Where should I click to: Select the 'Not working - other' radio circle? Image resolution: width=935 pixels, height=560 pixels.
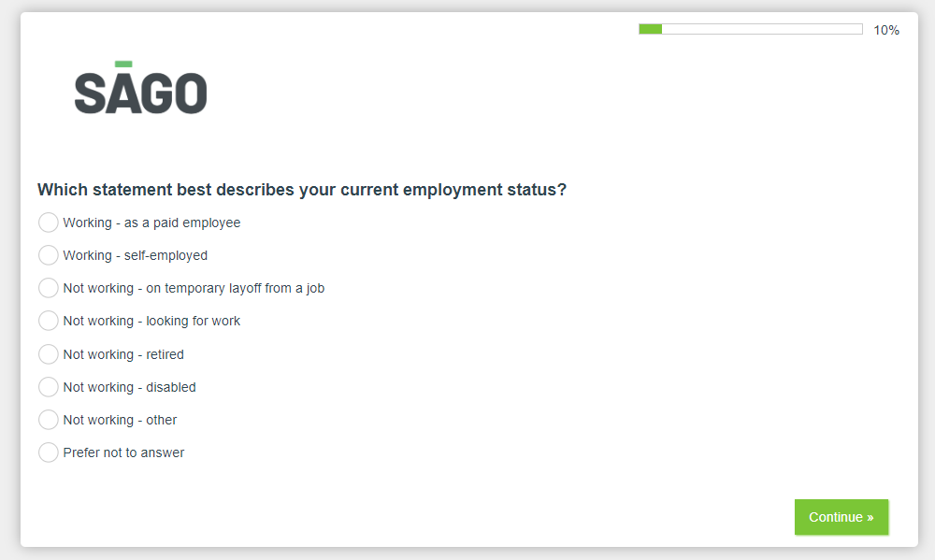click(x=49, y=420)
